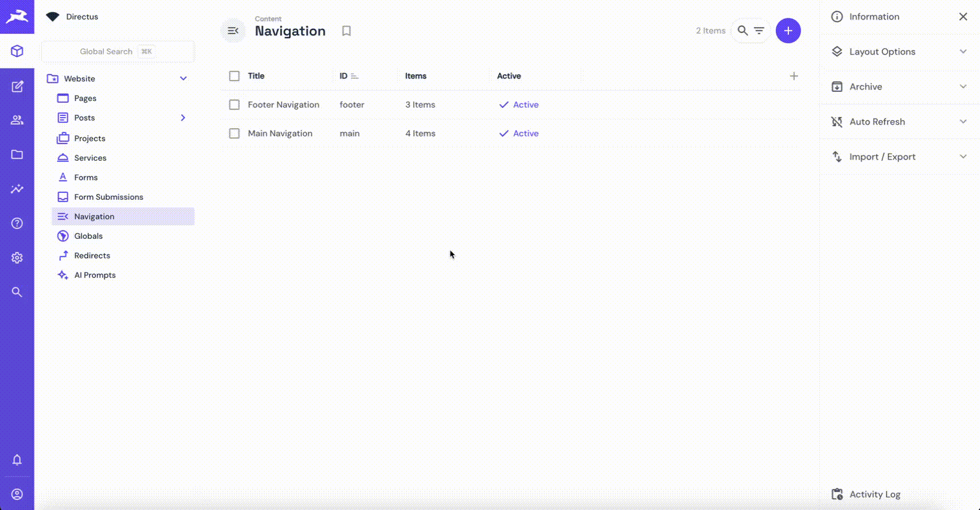Image resolution: width=980 pixels, height=510 pixels.
Task: Open the Redirects collection
Action: (x=92, y=256)
